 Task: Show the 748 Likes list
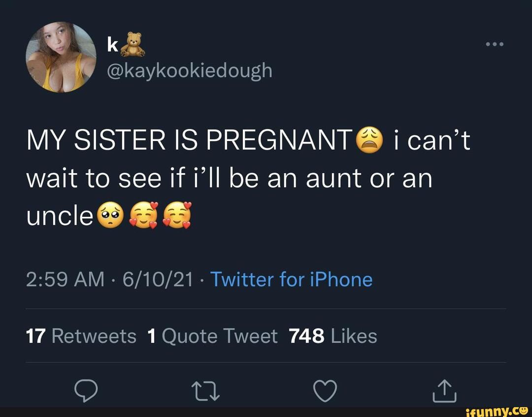click(333, 336)
